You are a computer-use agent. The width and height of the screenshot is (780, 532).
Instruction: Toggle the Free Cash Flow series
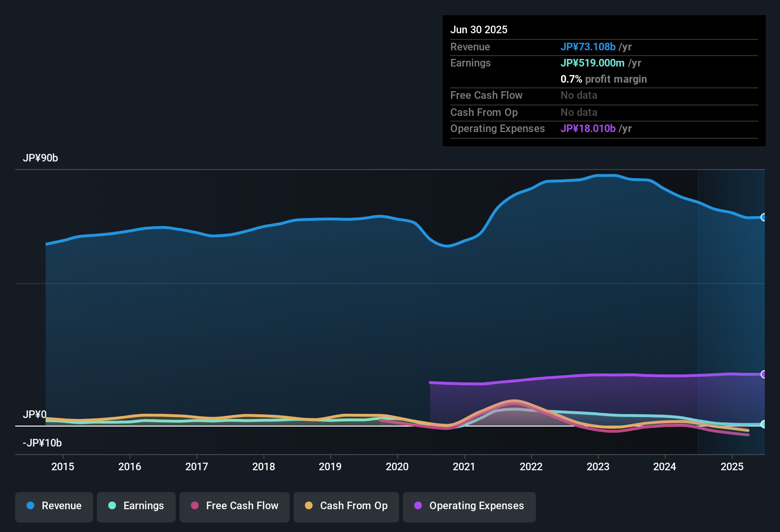tap(234, 506)
